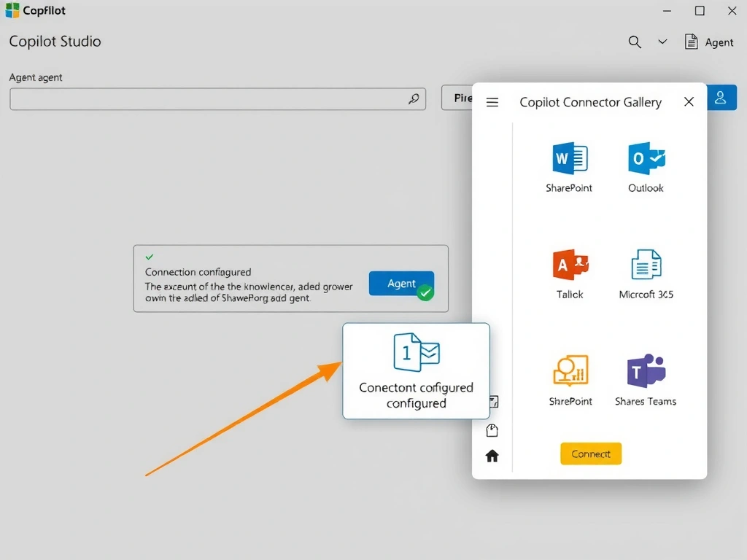Click the Agent document icon at top right

(x=692, y=42)
